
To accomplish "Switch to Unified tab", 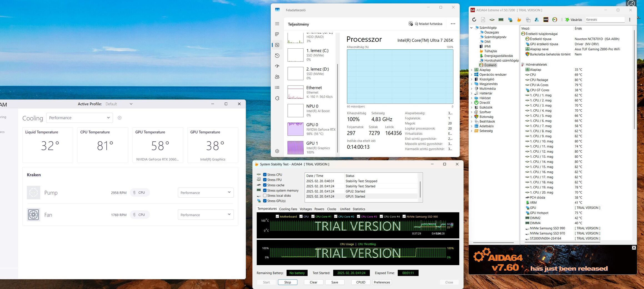I will pyautogui.click(x=345, y=209).
